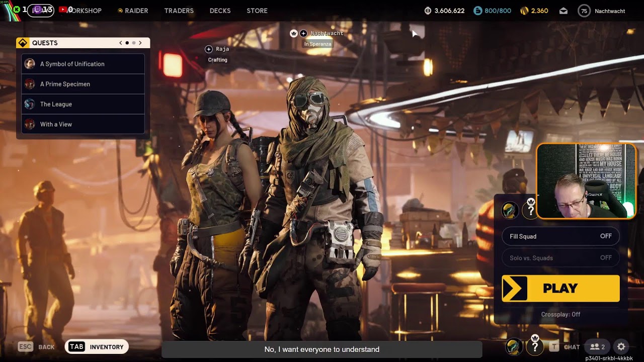
Task: Click the yellow PLAY button
Action: (560, 288)
